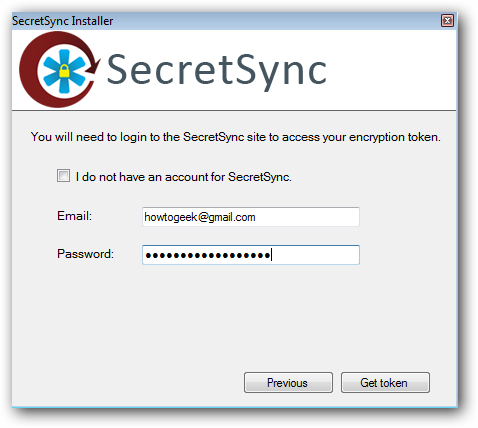The height and width of the screenshot is (428, 478).
Task: Click the Password label
Action: 85,254
